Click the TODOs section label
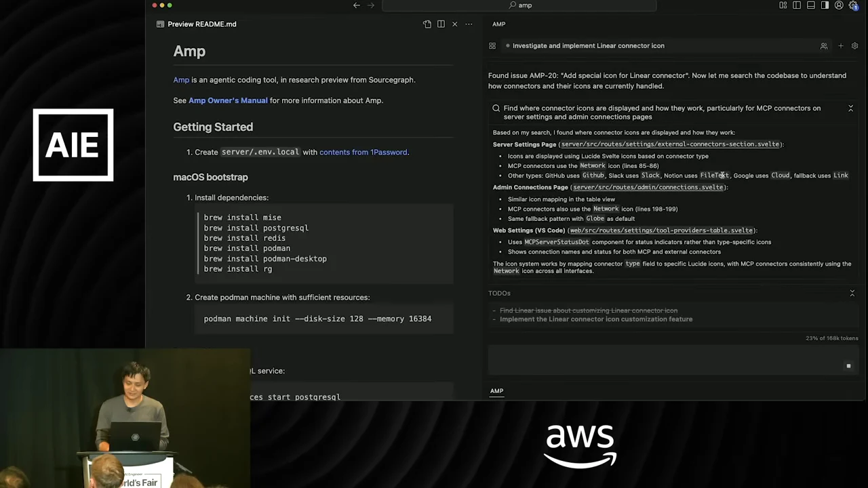This screenshot has width=868, height=488. [499, 293]
